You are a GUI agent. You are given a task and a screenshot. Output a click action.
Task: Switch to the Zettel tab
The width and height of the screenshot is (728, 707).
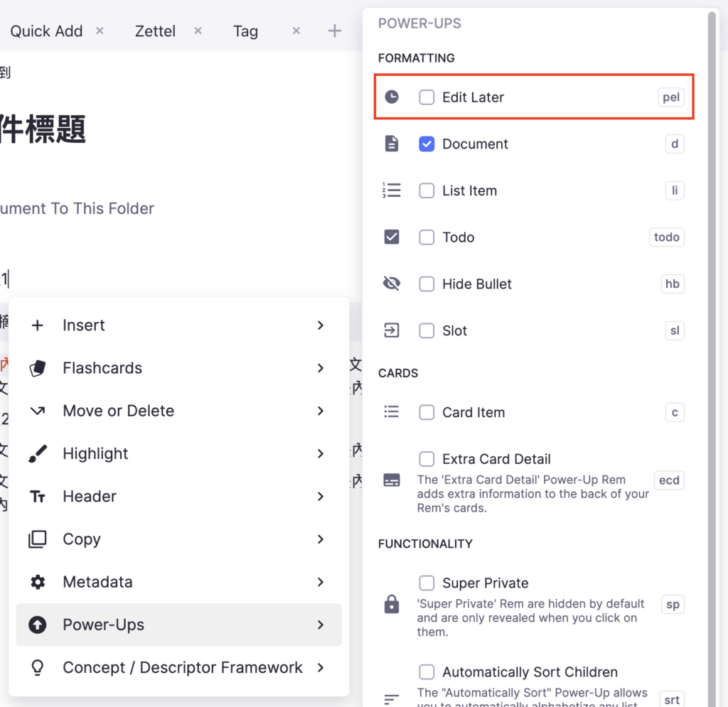(155, 31)
